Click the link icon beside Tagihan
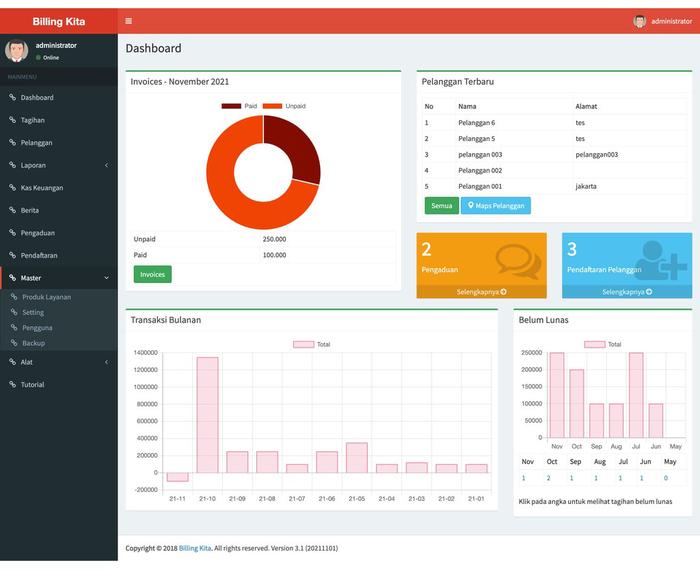The height and width of the screenshot is (569, 700). pos(12,120)
